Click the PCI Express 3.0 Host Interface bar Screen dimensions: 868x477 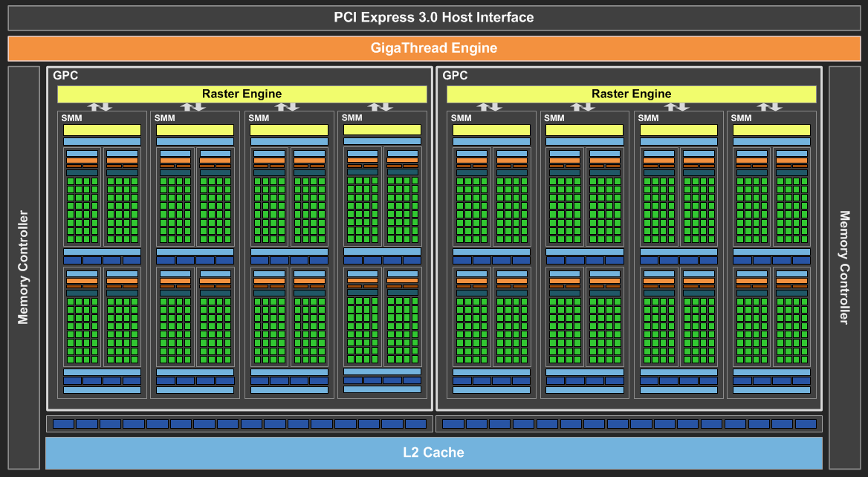tap(434, 18)
